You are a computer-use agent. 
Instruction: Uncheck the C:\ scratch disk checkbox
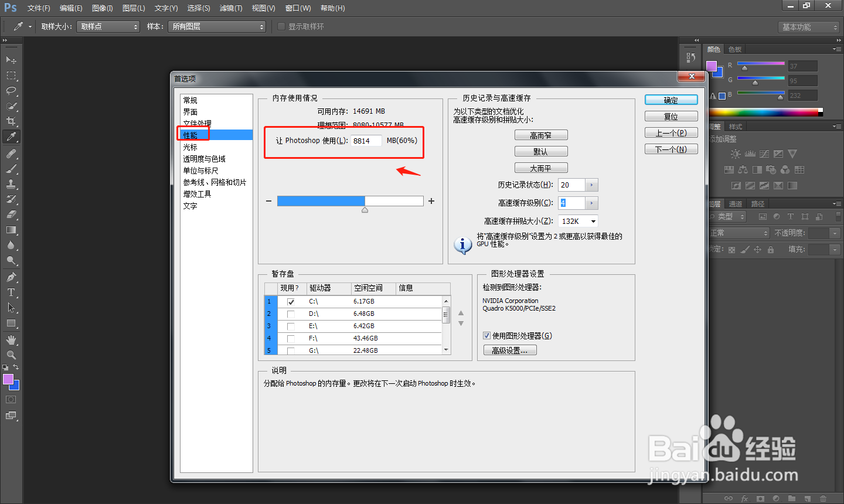click(x=291, y=302)
